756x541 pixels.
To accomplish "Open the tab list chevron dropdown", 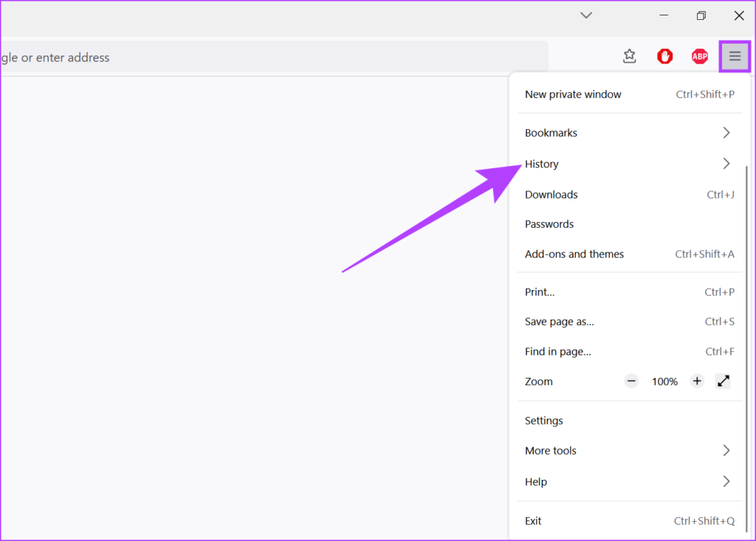I will click(585, 15).
